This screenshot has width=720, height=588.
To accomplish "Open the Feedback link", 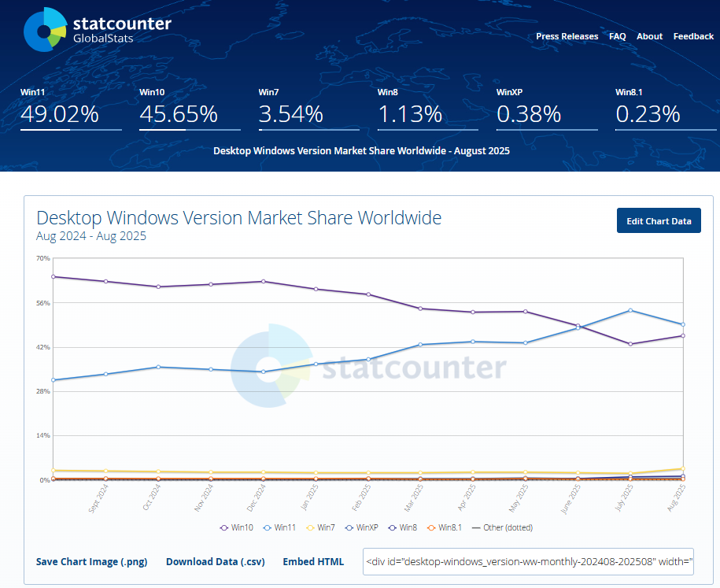I will 693,36.
